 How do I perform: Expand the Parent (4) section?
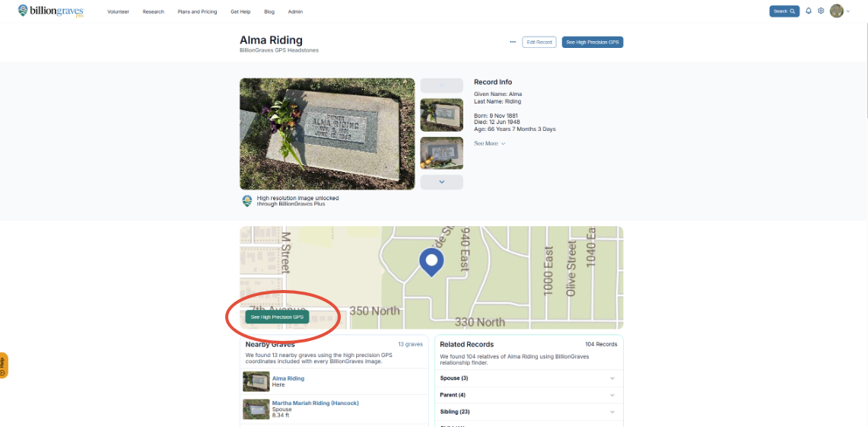[527, 395]
